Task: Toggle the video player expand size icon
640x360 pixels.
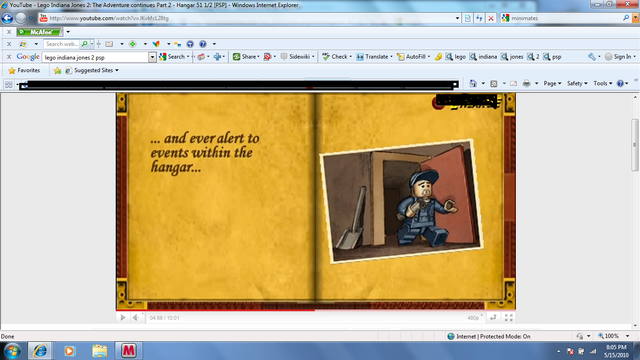Action: 493,318
